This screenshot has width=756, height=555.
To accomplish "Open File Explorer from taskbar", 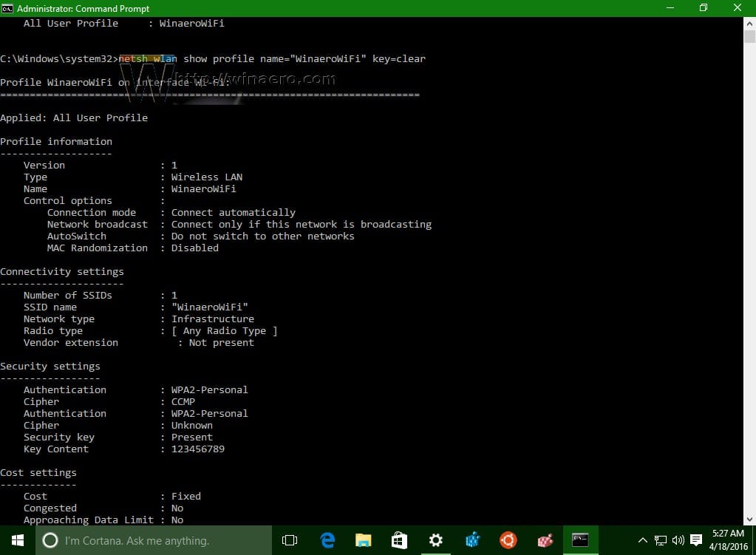I will coord(363,540).
